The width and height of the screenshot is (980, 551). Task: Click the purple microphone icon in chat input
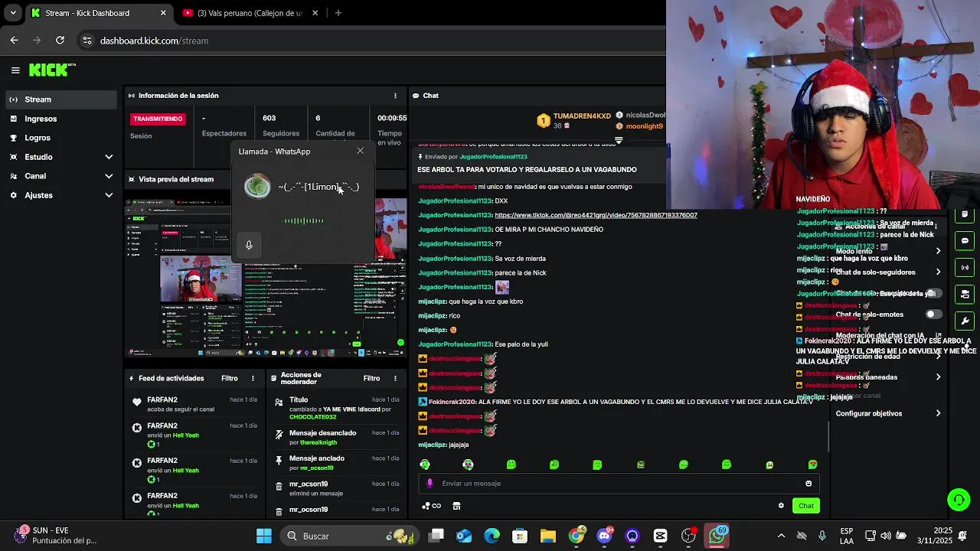[430, 484]
